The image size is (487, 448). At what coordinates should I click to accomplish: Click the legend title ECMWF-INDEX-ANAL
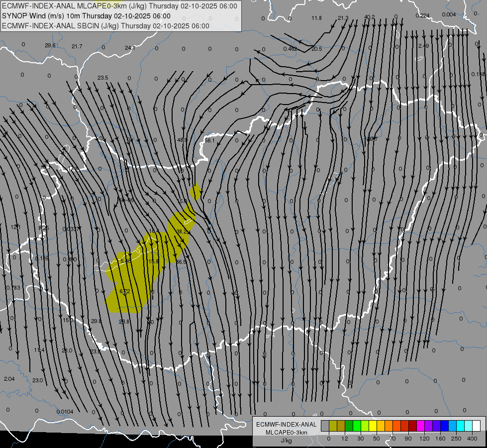click(x=287, y=425)
